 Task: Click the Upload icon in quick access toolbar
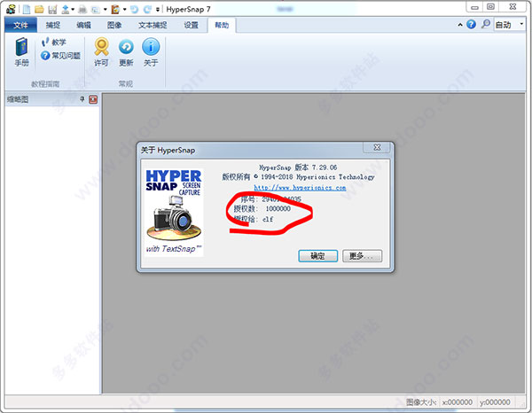pyautogui.click(x=66, y=9)
